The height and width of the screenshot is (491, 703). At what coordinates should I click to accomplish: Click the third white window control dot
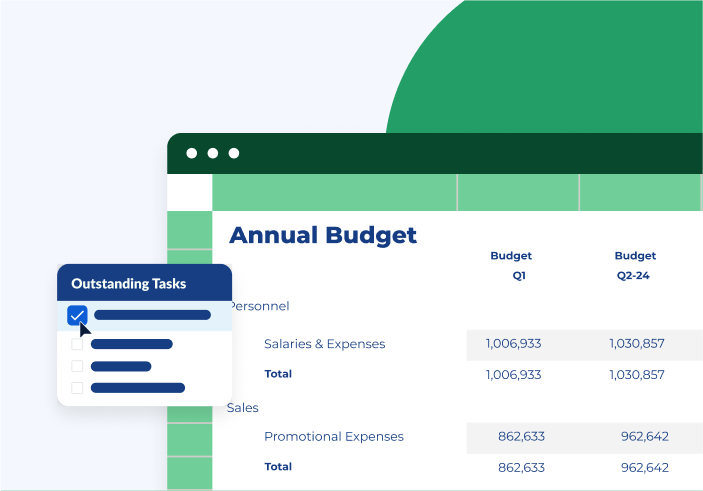click(x=234, y=153)
